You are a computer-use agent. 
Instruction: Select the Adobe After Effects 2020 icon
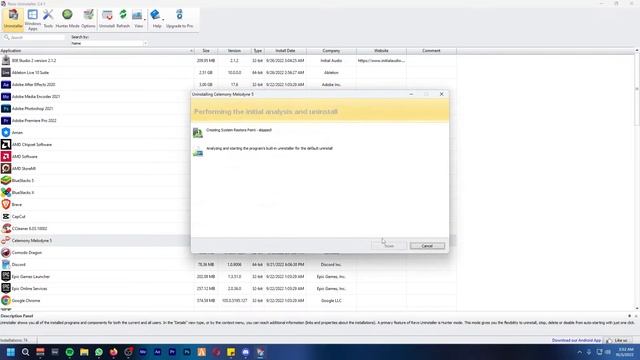tap(6, 84)
